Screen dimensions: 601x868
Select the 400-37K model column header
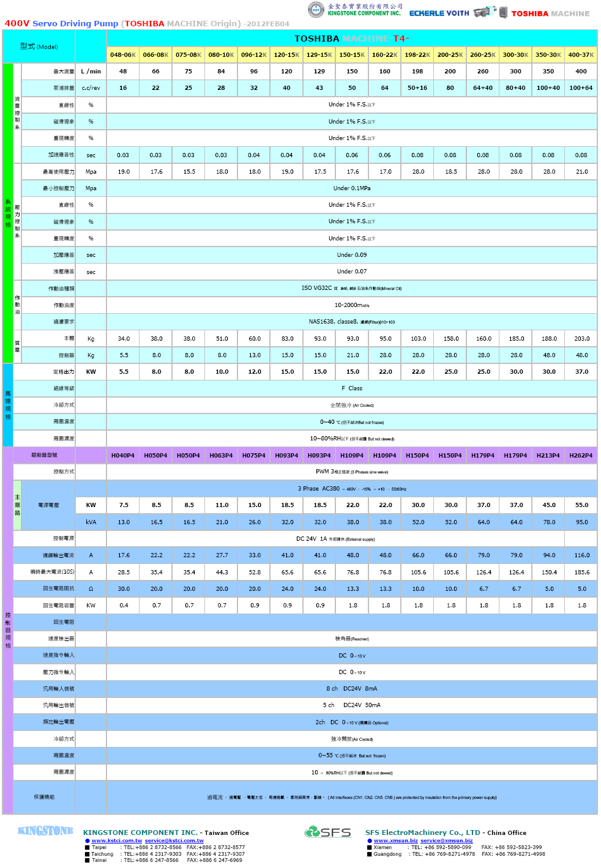[581, 55]
